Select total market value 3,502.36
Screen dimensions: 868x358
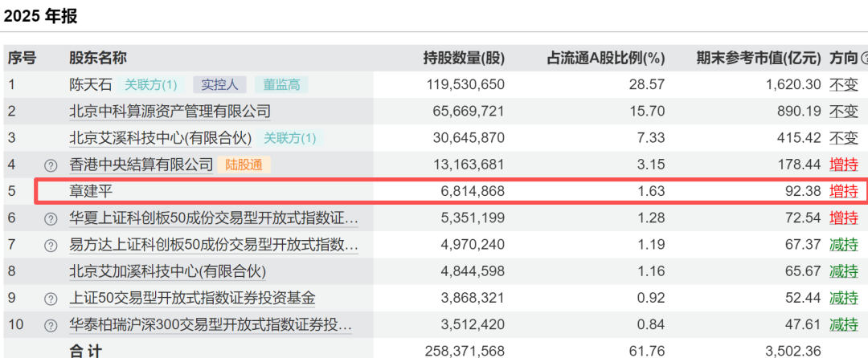(795, 350)
